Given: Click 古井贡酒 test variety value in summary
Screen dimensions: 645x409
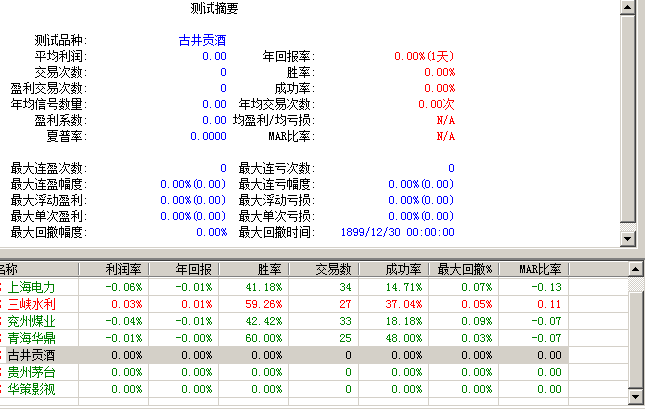Looking at the screenshot, I should coord(202,40).
